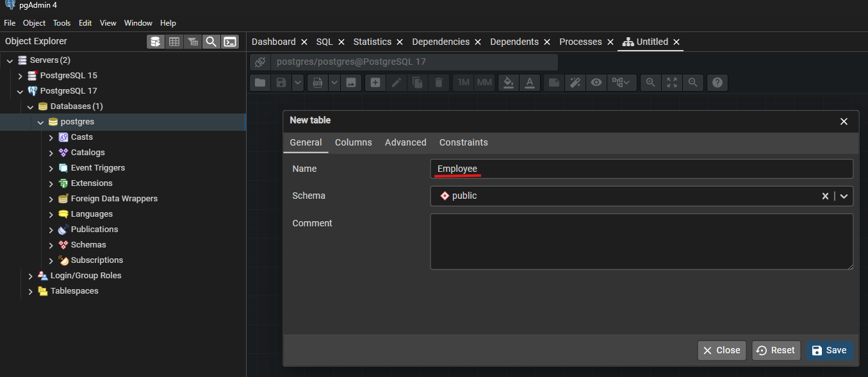Click the Add table icon in ERD toolbar
Image resolution: width=868 pixels, height=377 pixels.
pyautogui.click(x=375, y=83)
